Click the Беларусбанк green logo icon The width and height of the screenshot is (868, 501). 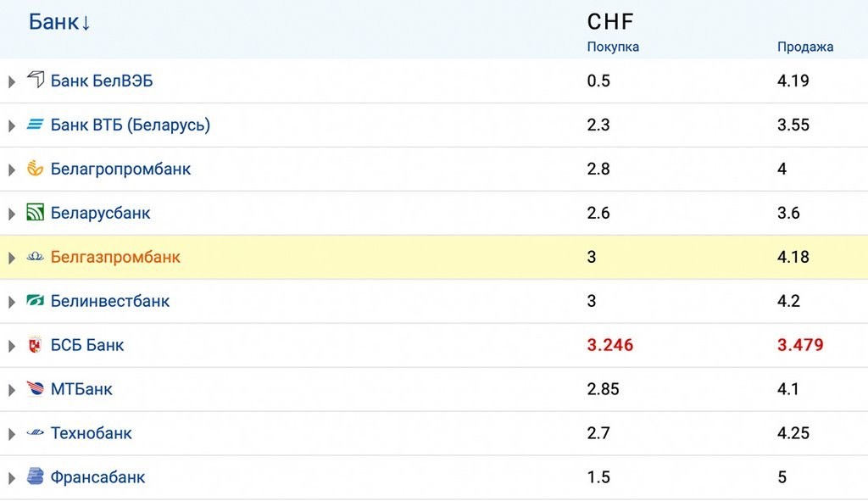point(35,213)
